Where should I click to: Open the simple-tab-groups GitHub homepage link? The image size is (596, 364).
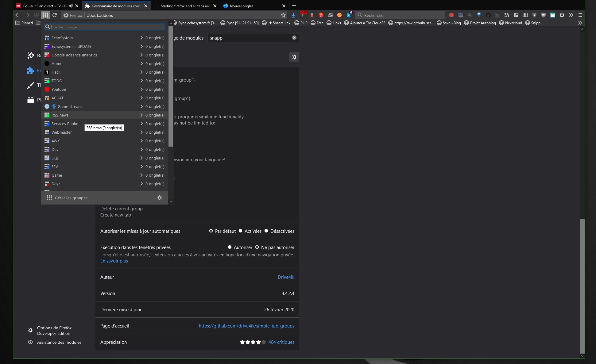coord(246,326)
